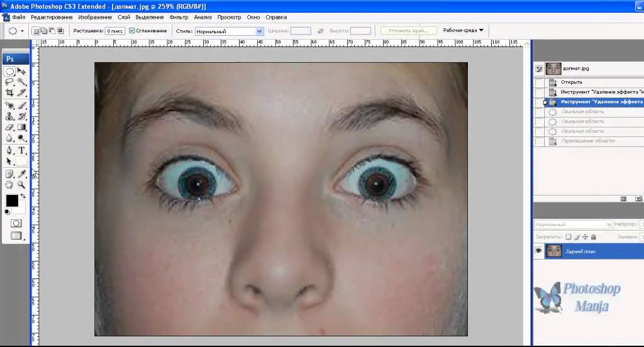Open the Редактирование menu
The height and width of the screenshot is (347, 644).
click(52, 17)
